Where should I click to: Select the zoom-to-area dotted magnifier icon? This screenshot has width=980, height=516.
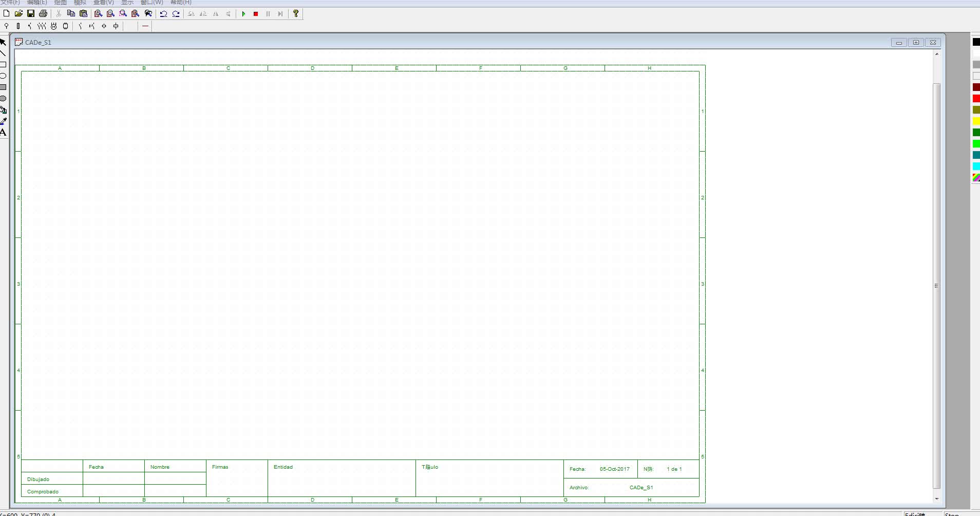tap(123, 14)
